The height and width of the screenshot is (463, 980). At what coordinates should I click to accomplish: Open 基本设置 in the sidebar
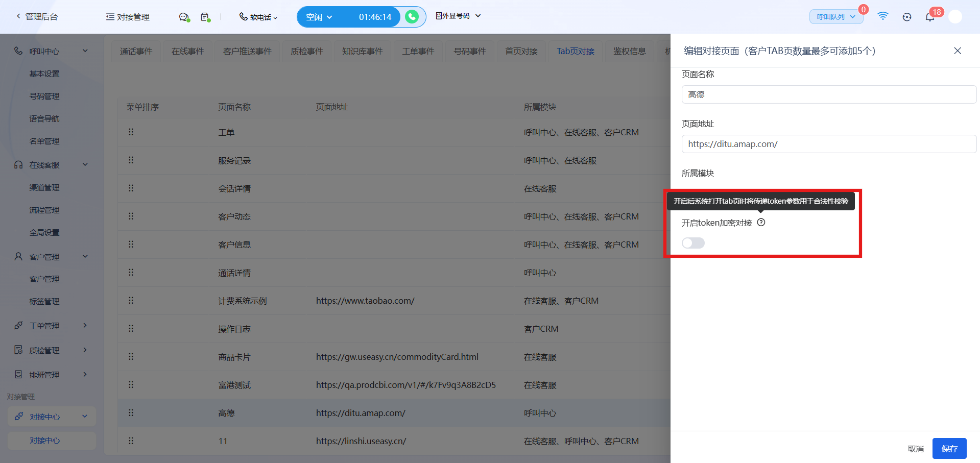click(44, 74)
